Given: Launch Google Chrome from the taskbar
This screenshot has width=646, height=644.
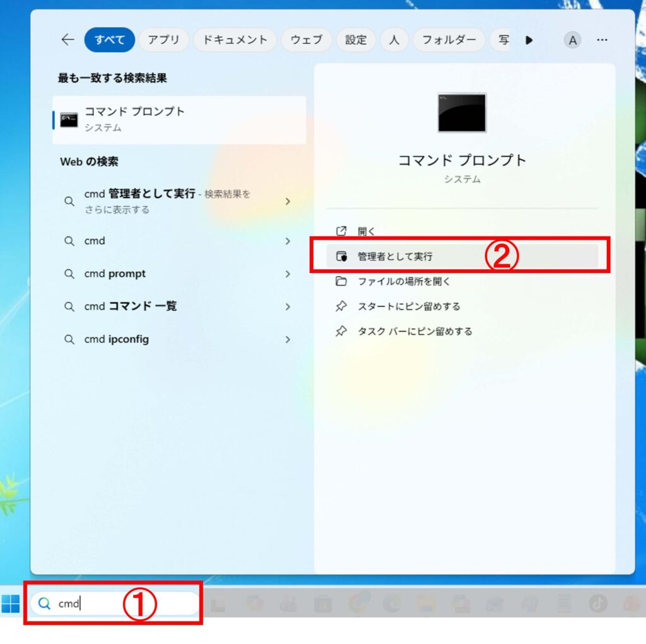Looking at the screenshot, I should [x=358, y=604].
